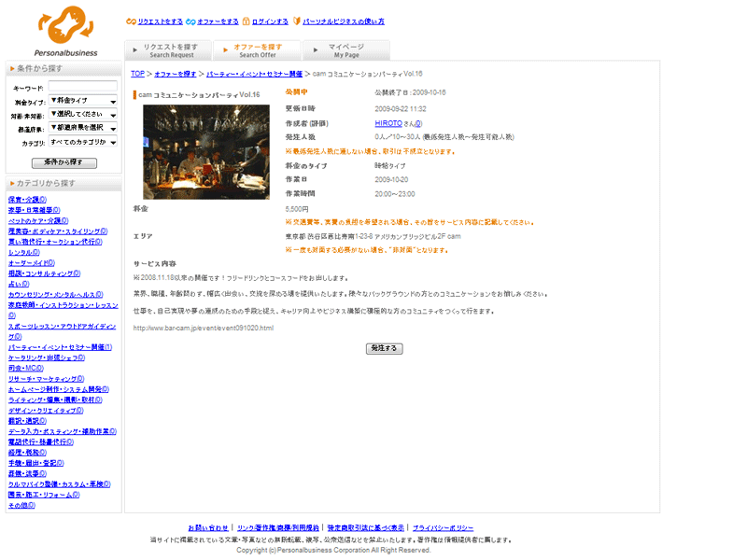Switch to the マイページ My Page tab
This screenshot has width=747, height=560.
(346, 50)
